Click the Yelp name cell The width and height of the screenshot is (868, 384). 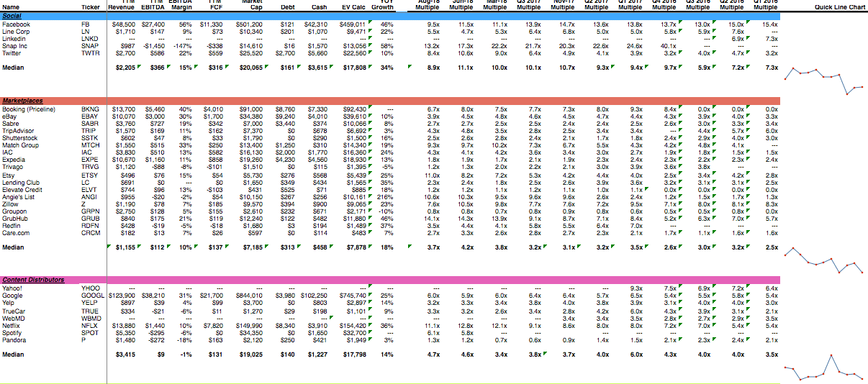tap(8, 303)
